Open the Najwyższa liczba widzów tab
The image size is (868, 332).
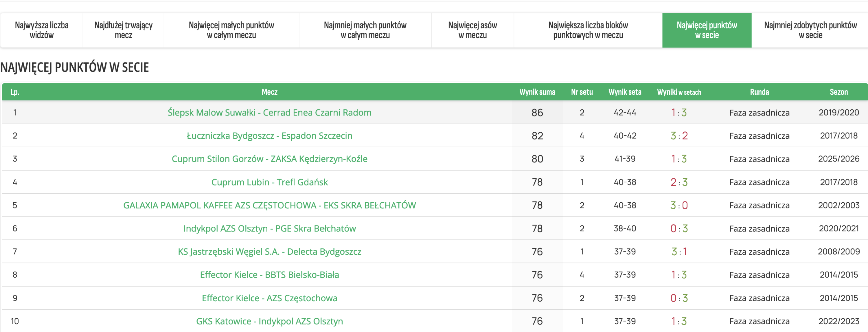(x=41, y=30)
